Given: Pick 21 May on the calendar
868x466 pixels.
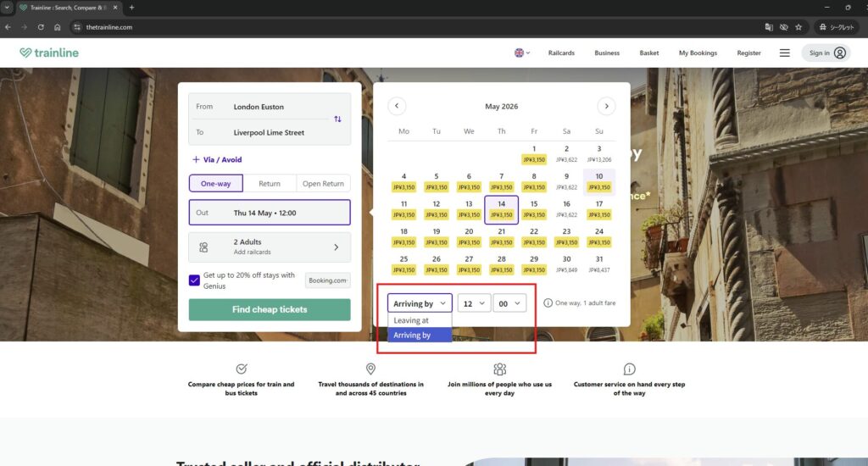Looking at the screenshot, I should 502,236.
